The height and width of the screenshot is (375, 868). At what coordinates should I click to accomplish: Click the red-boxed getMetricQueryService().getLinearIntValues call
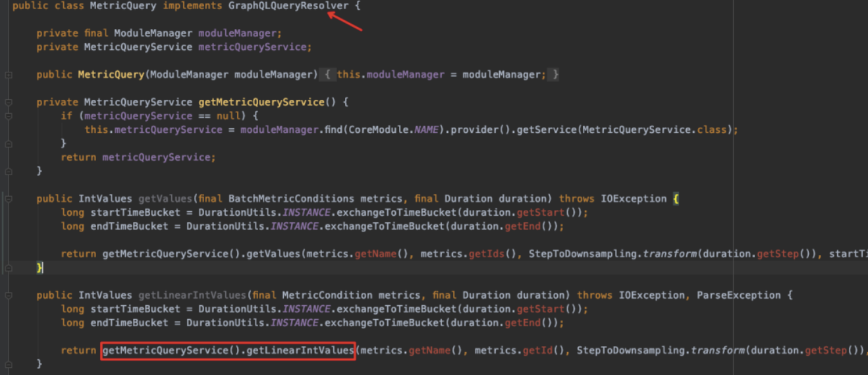coord(228,351)
